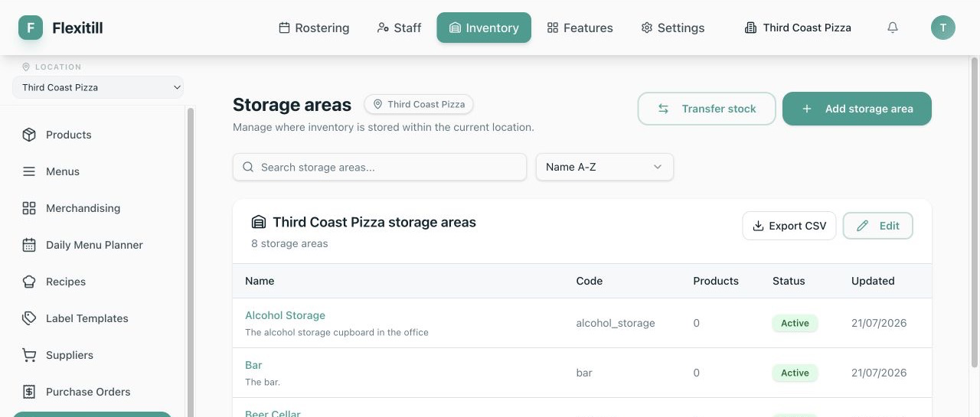Open the Staff tab
Image resolution: width=980 pixels, height=417 pixels.
pyautogui.click(x=399, y=28)
